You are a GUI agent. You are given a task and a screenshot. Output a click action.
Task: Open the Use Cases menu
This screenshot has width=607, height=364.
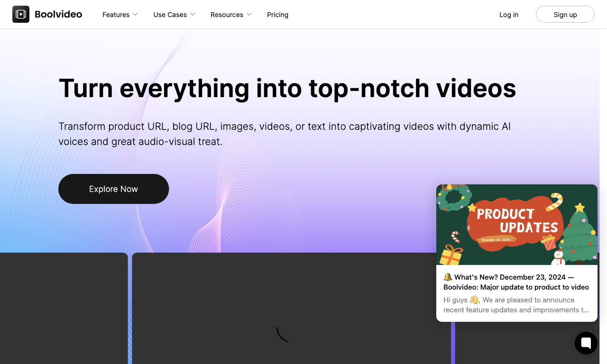pos(174,15)
